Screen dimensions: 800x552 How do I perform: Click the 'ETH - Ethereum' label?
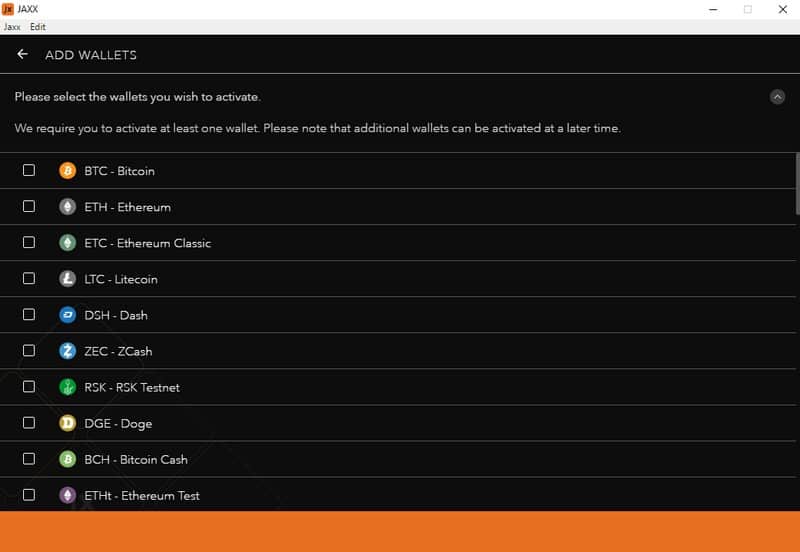128,207
